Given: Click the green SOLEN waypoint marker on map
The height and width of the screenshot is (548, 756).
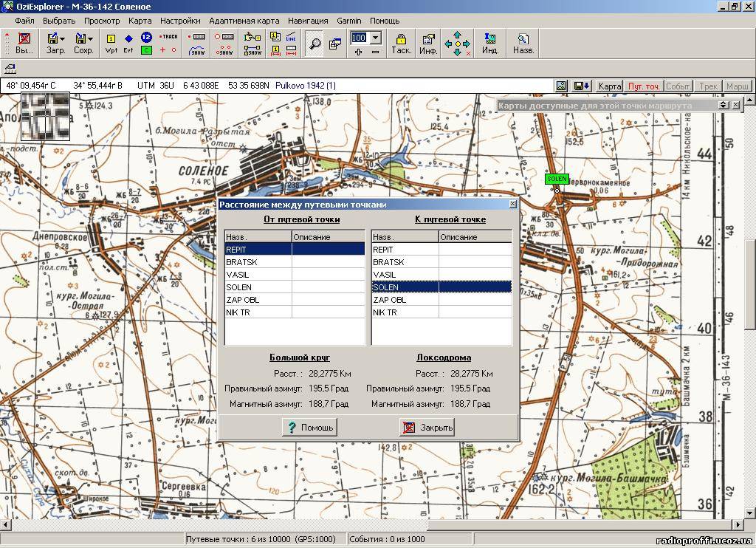Looking at the screenshot, I should coord(557,179).
